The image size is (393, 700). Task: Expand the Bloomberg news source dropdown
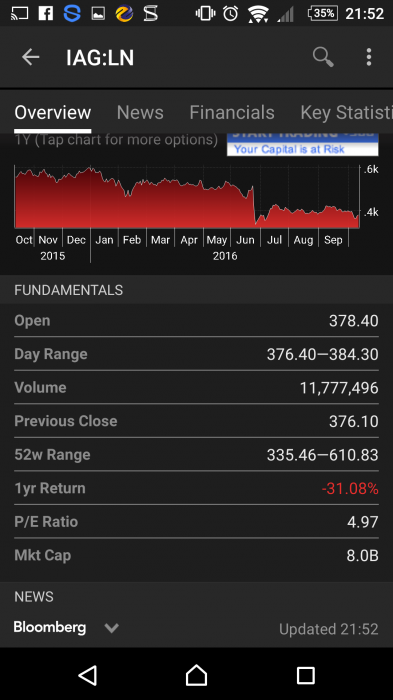111,628
